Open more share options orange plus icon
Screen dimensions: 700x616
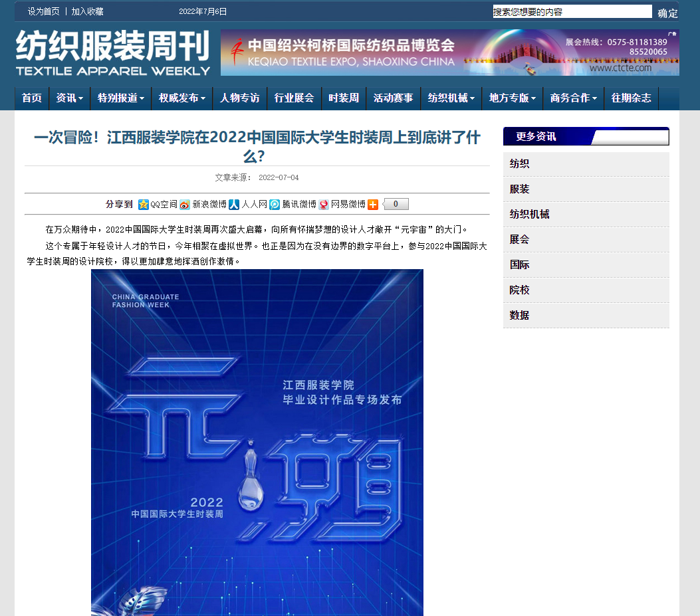click(x=373, y=205)
